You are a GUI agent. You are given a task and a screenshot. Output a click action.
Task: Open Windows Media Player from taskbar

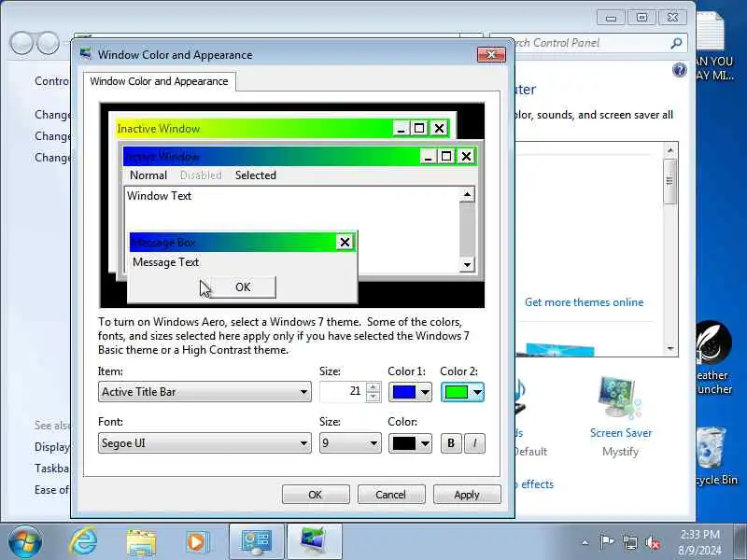[198, 542]
